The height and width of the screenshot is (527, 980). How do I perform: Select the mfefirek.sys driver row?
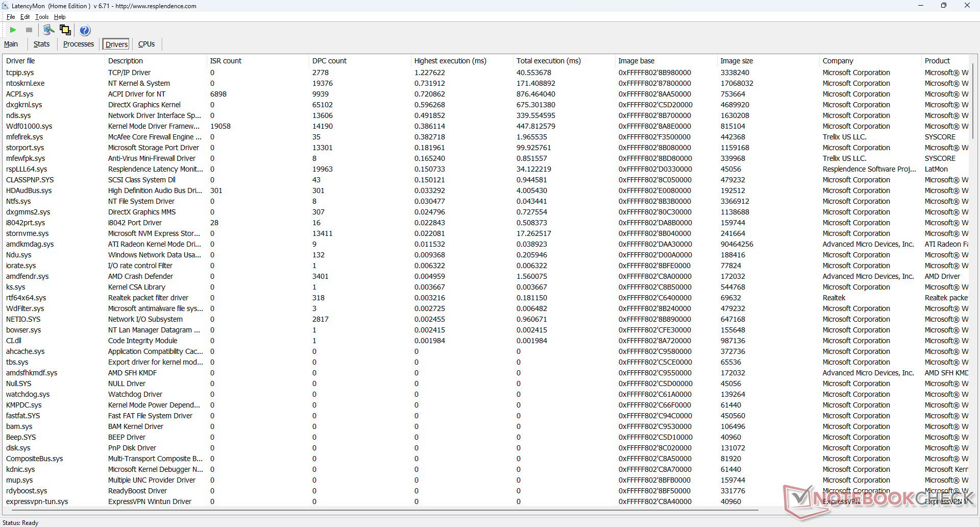point(486,137)
